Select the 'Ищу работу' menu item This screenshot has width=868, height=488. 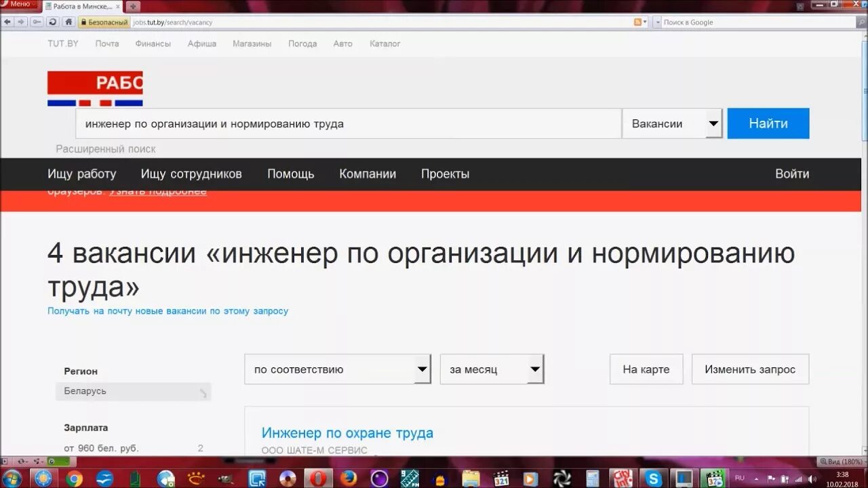click(82, 174)
